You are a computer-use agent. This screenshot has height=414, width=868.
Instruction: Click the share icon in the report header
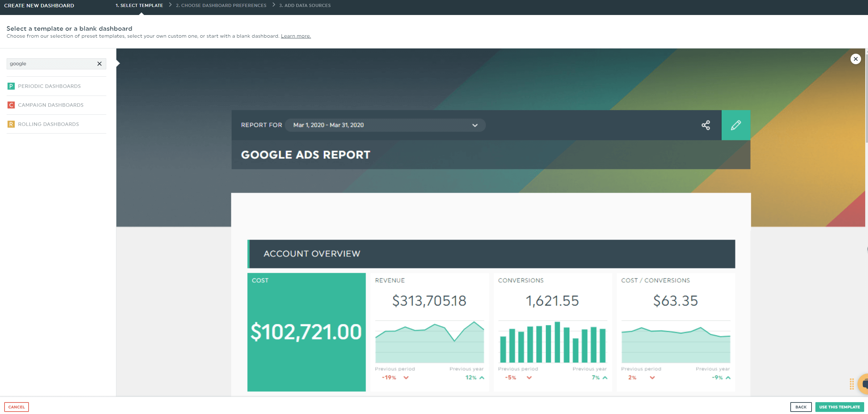(706, 125)
